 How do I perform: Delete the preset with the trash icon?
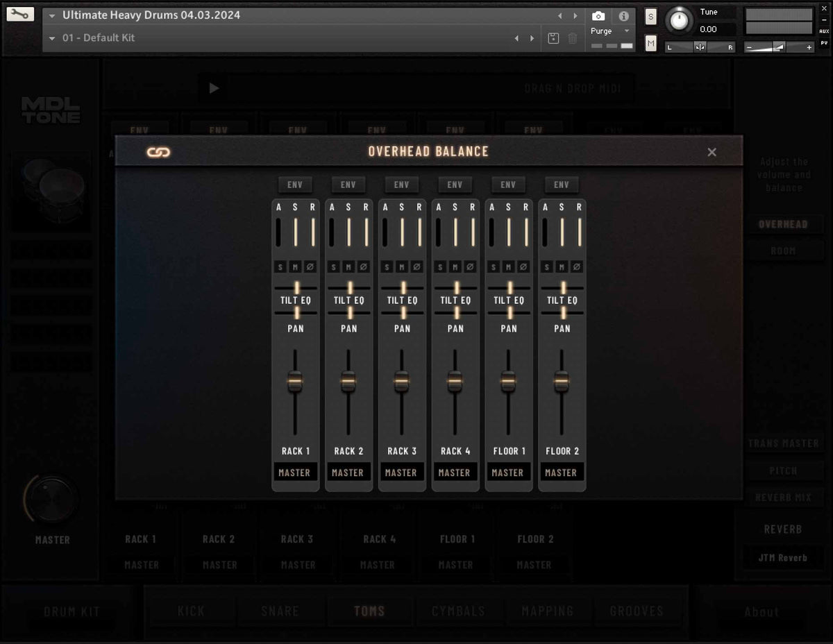coord(573,38)
